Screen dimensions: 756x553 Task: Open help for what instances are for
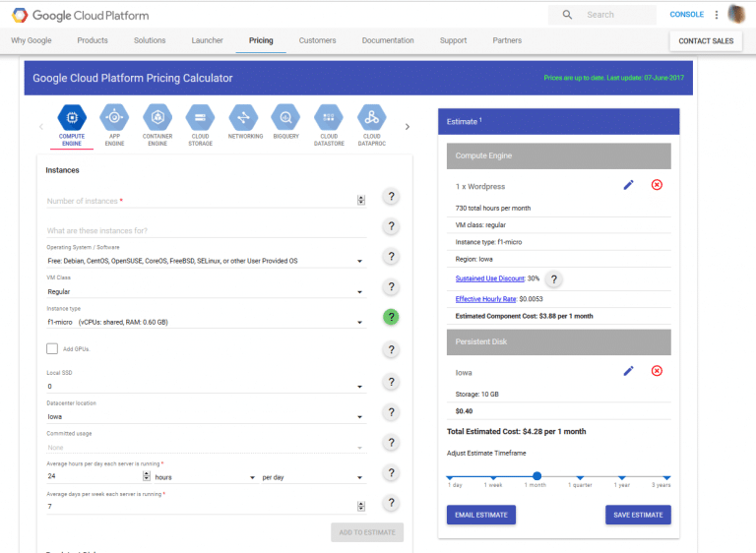(x=392, y=226)
